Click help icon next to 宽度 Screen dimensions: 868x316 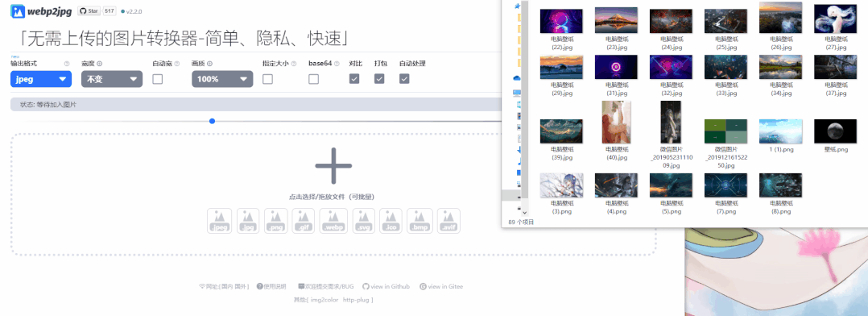[100, 64]
